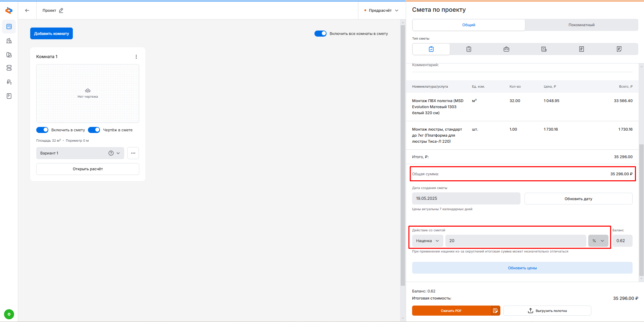644x322 pixels.
Task: Click the back arrow in header
Action: click(27, 10)
